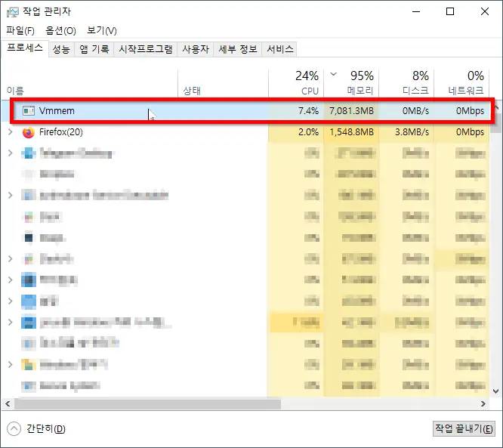503x448 pixels.
Task: Expand the Firefox(20) process group
Action: (x=10, y=132)
